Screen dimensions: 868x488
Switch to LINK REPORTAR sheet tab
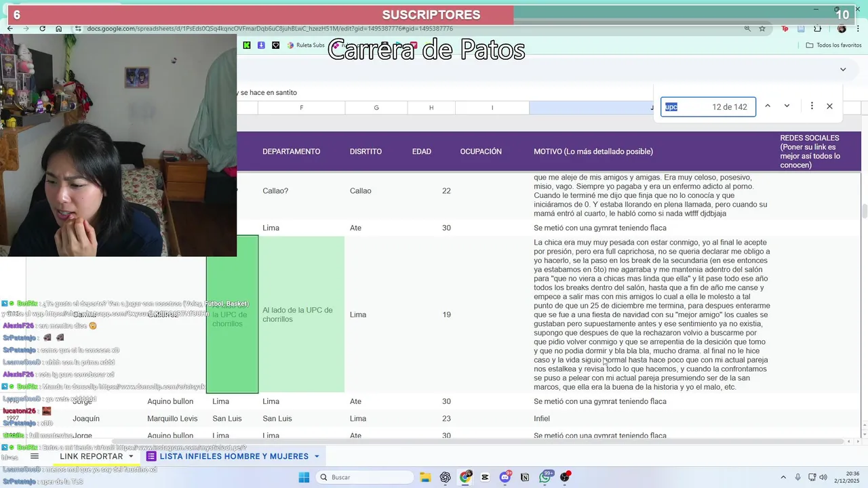tap(91, 456)
